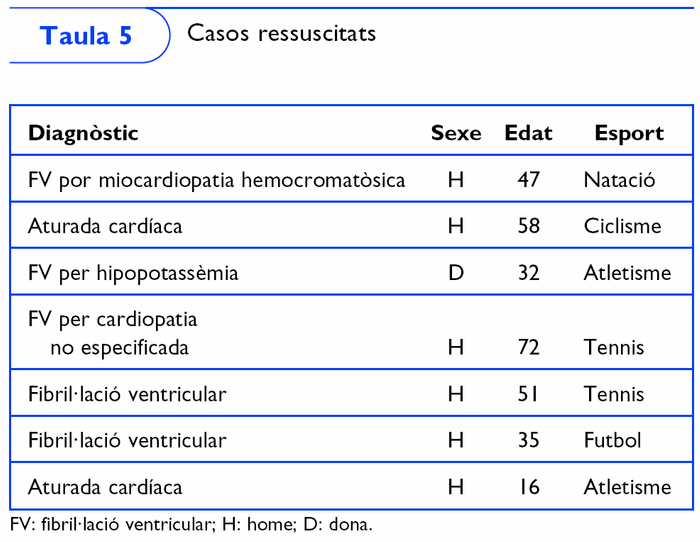Click the "Sexe" column header
Screen dimensions: 700x542
click(456, 133)
